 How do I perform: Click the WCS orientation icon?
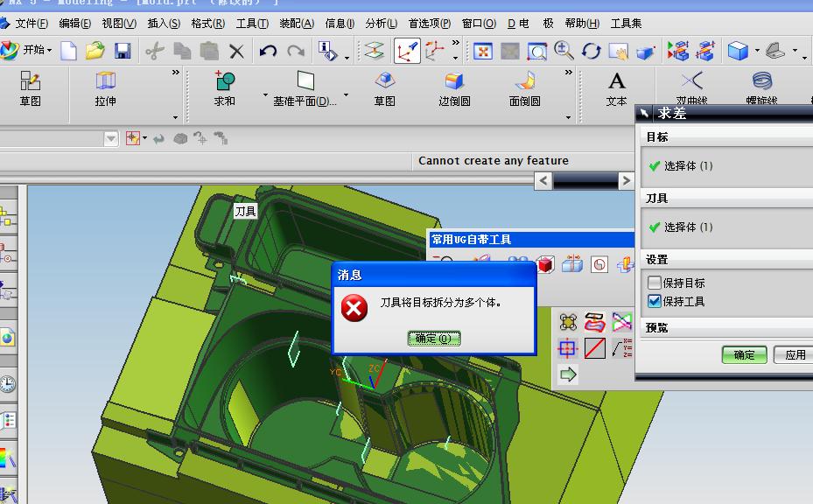coord(407,51)
